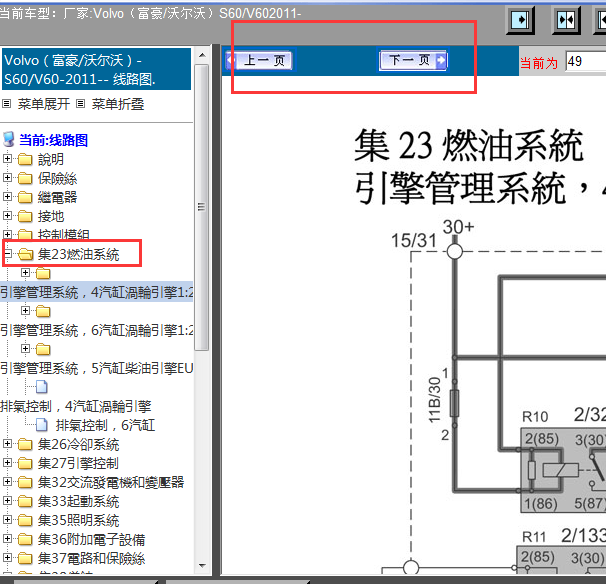Select the 集26冷卻系統 label
606x584 pixels.
[78, 444]
